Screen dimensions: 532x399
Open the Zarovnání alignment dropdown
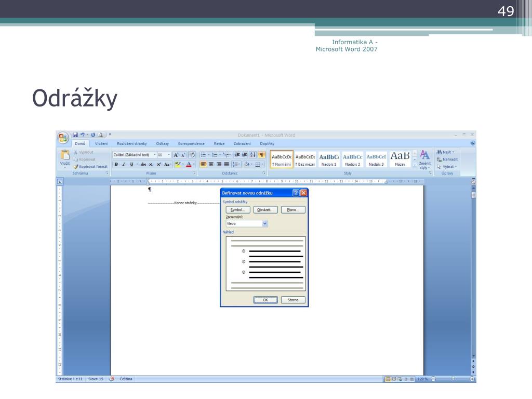pyautogui.click(x=265, y=223)
